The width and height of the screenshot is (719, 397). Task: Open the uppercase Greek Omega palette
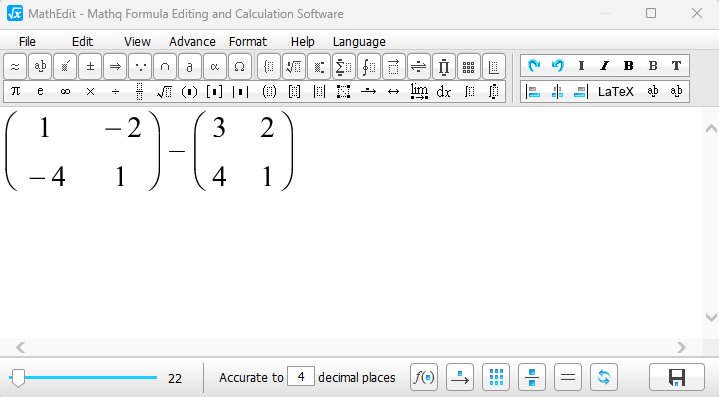(239, 67)
